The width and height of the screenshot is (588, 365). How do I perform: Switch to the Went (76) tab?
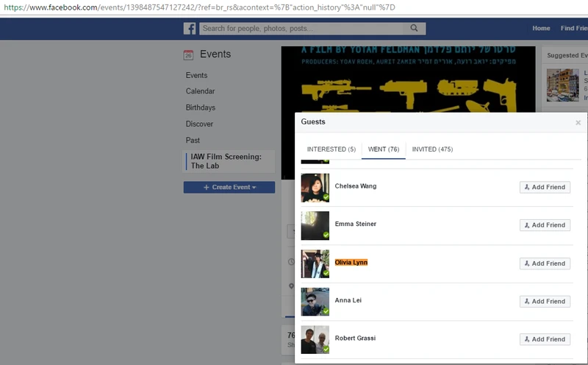point(384,149)
